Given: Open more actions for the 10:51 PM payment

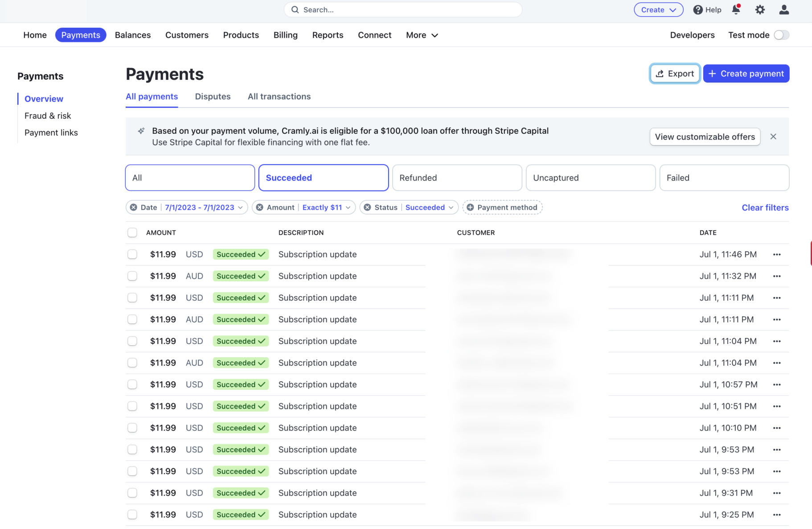Looking at the screenshot, I should [777, 406].
